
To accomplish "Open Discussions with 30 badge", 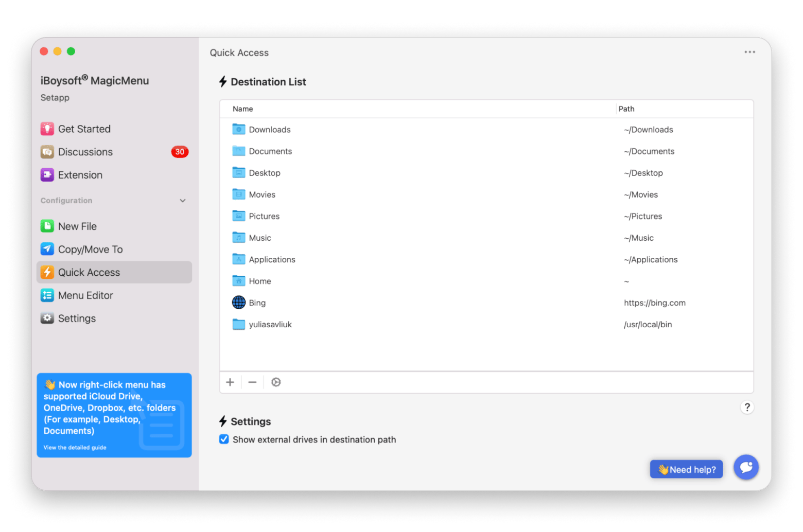I will (x=85, y=152).
